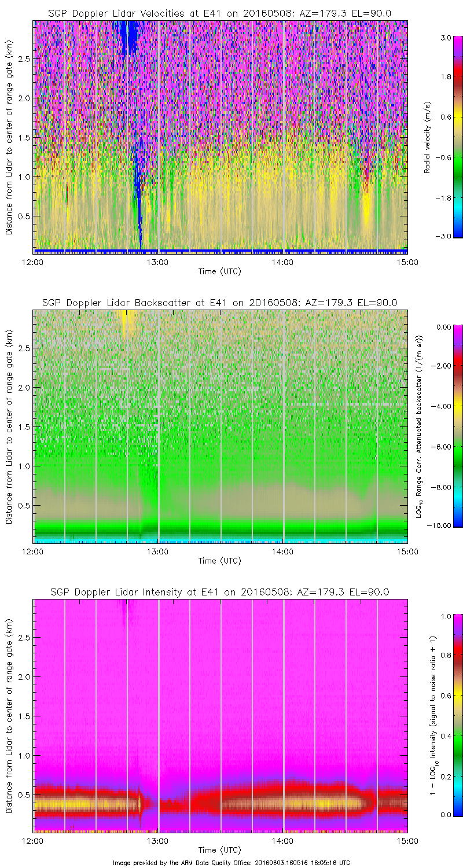Click the Time (UTC) label under the velocities plot

(219, 271)
